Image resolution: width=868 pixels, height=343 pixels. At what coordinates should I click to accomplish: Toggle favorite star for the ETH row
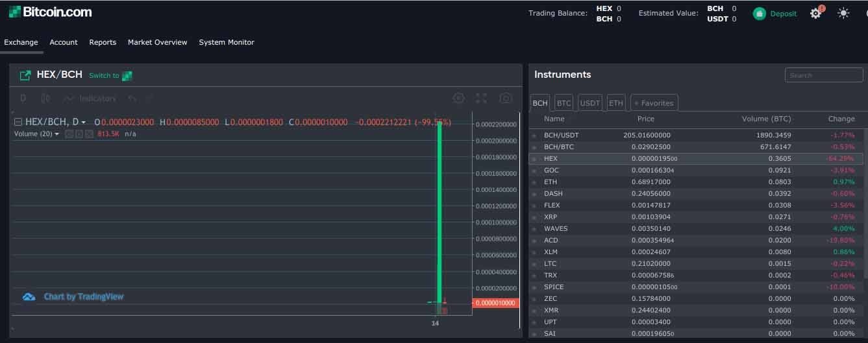[534, 183]
